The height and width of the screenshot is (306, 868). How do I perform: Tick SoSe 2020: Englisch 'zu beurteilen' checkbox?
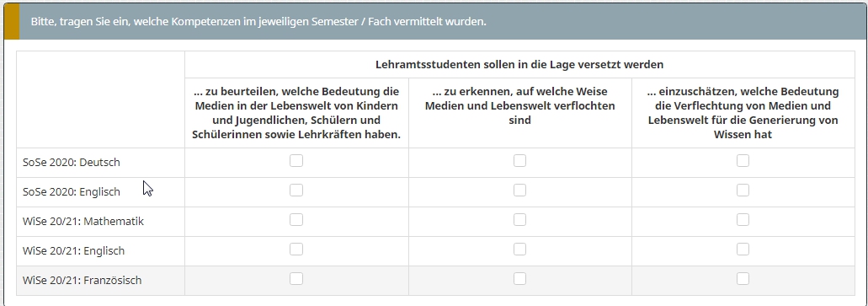296,191
